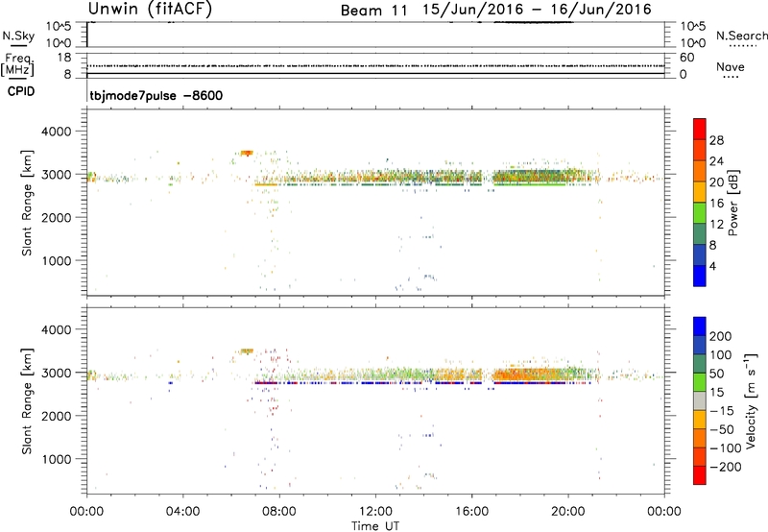Screen dimensions: 768x532
Task: Click the 20:00 time axis tick label
Action: pos(568,512)
